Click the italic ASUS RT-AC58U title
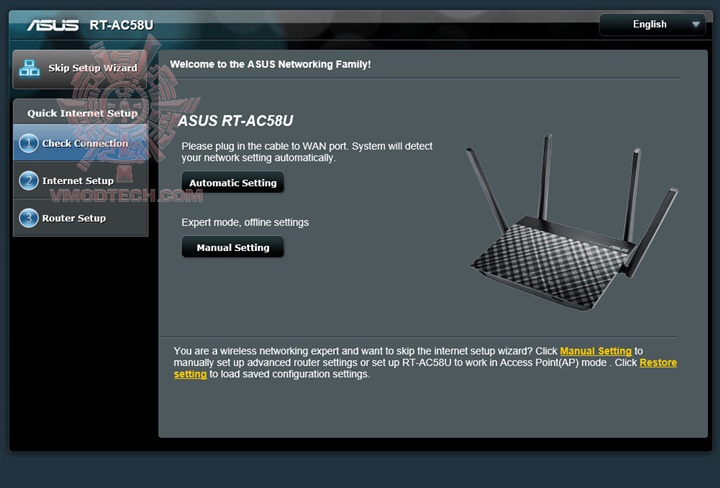Screen dimensions: 720x488 (x=235, y=121)
